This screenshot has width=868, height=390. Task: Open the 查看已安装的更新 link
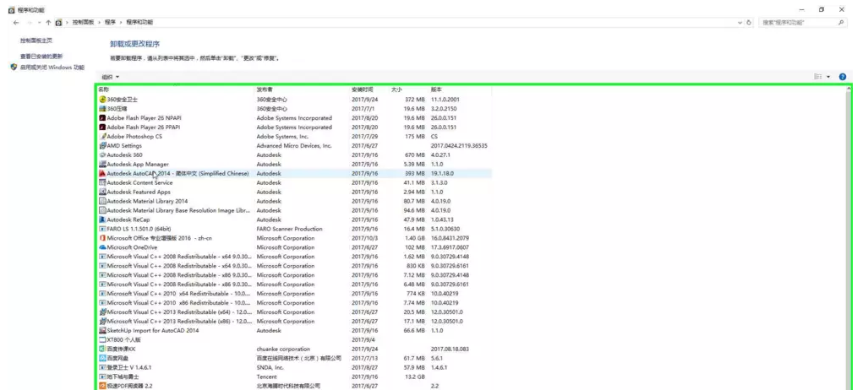click(41, 57)
